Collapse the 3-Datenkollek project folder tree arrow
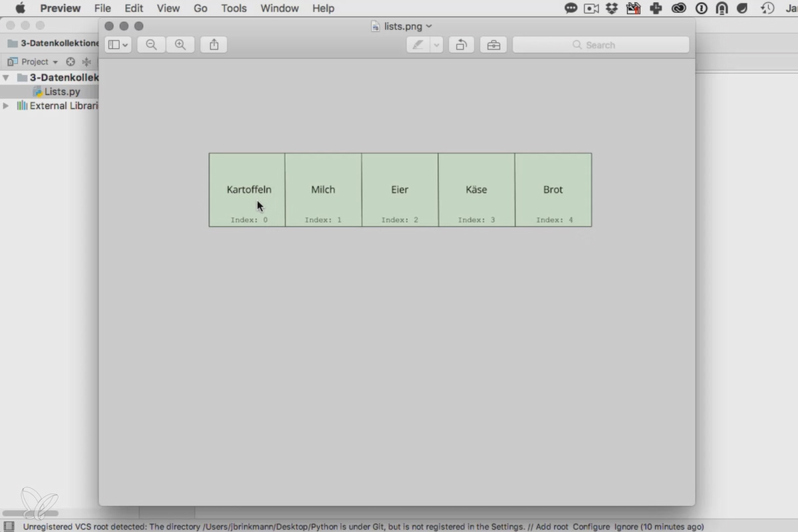The height and width of the screenshot is (532, 798). pos(6,77)
